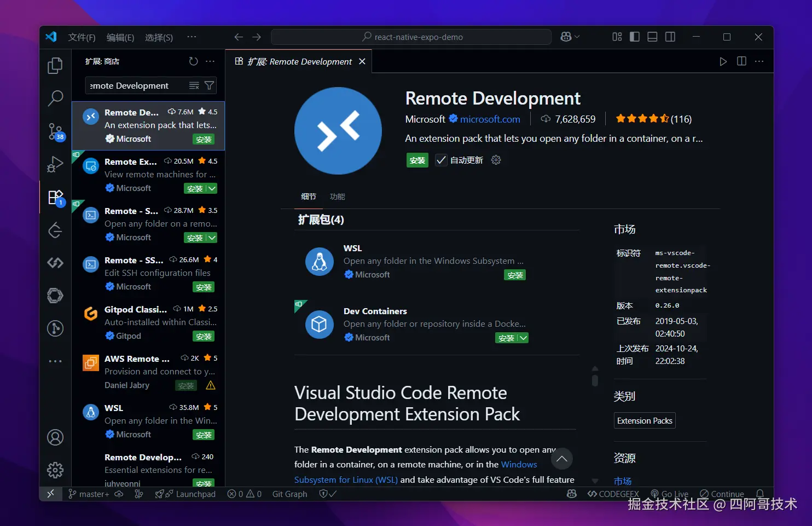
Task: Open Extension Packs category button
Action: (645, 420)
